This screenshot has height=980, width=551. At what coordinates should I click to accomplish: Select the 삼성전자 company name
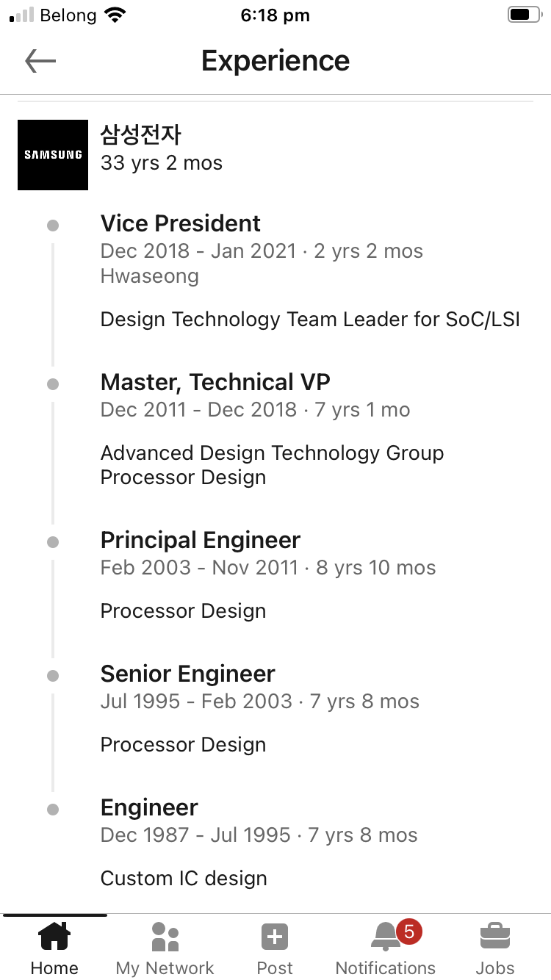pyautogui.click(x=141, y=135)
